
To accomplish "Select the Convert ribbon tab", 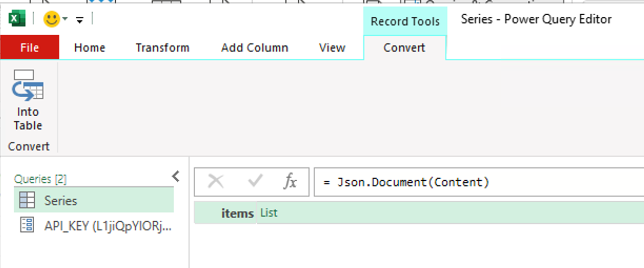I will pos(404,48).
